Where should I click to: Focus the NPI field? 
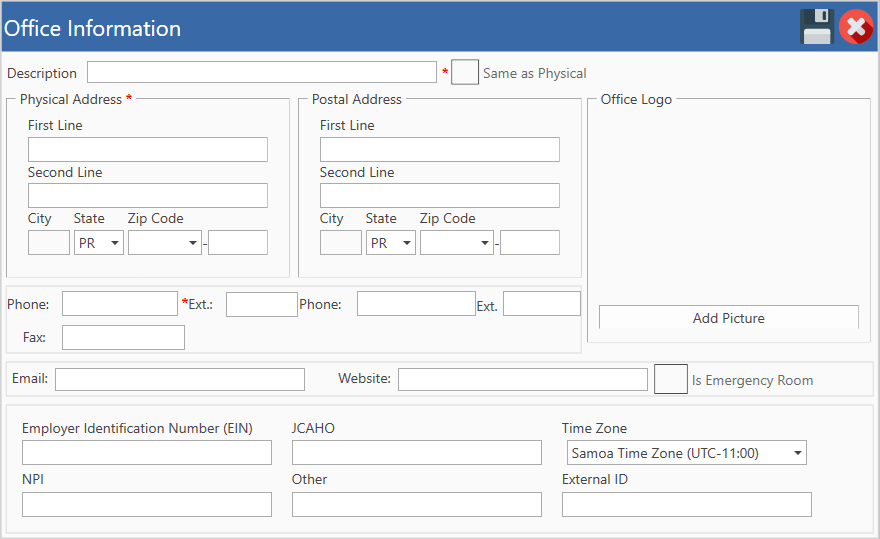(146, 504)
